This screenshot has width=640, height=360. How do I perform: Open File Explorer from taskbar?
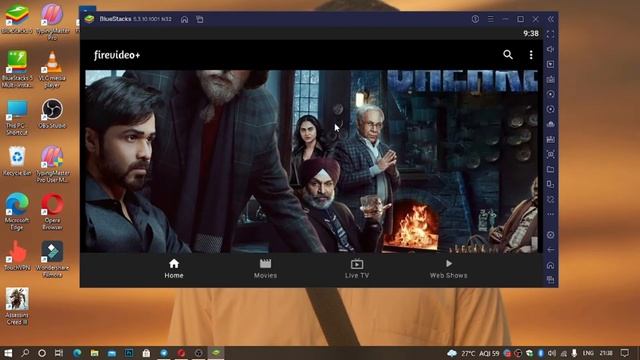point(94,353)
